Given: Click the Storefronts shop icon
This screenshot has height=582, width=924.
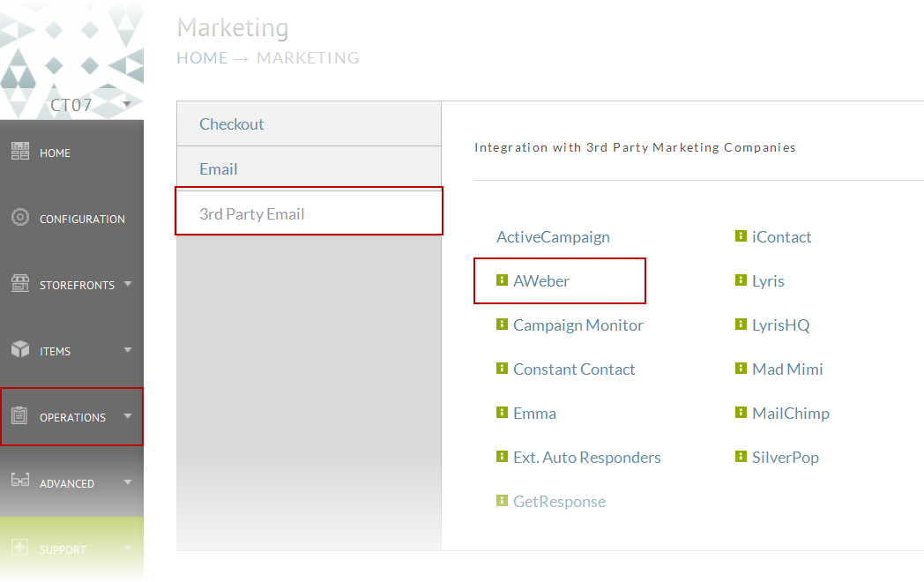Looking at the screenshot, I should (20, 283).
